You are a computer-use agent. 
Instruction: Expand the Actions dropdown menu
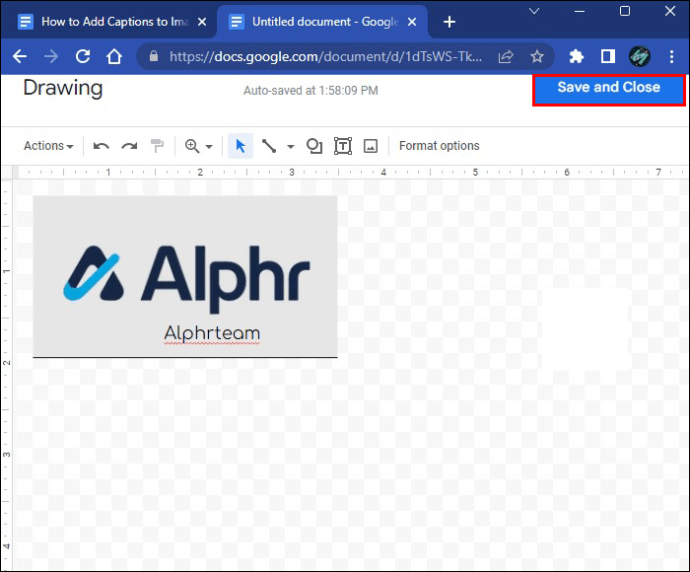click(48, 146)
